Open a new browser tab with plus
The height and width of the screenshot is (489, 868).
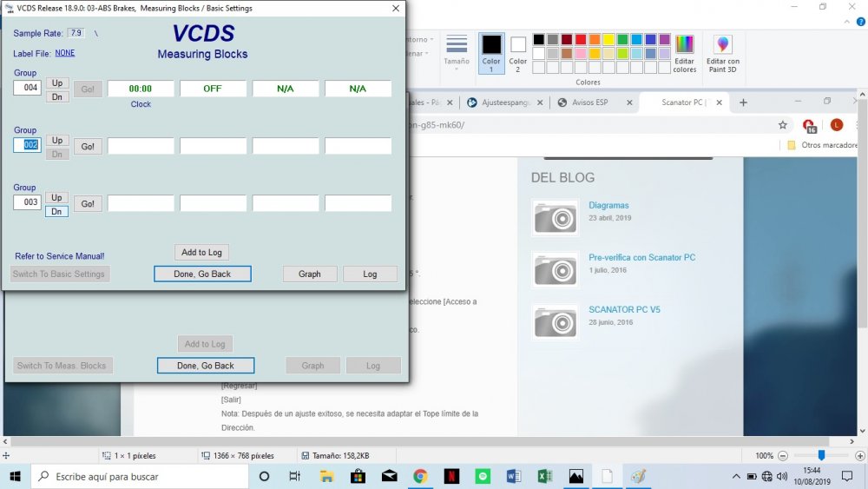[744, 102]
